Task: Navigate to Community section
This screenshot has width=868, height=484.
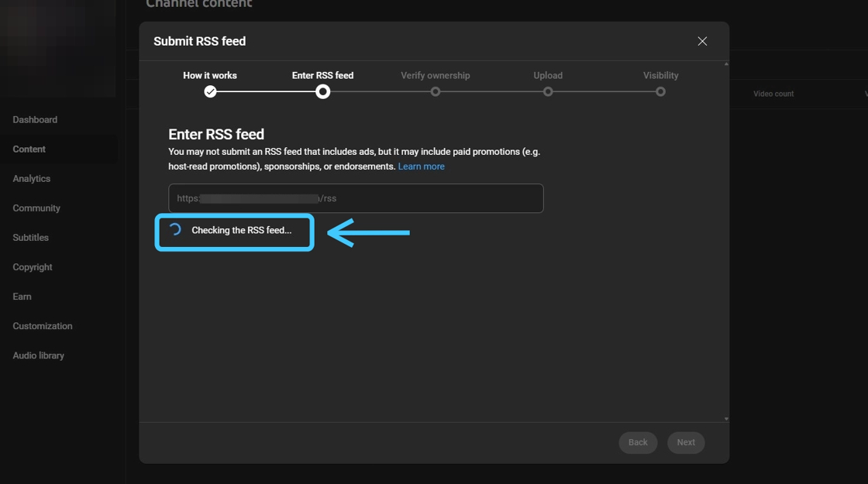Action: point(36,208)
